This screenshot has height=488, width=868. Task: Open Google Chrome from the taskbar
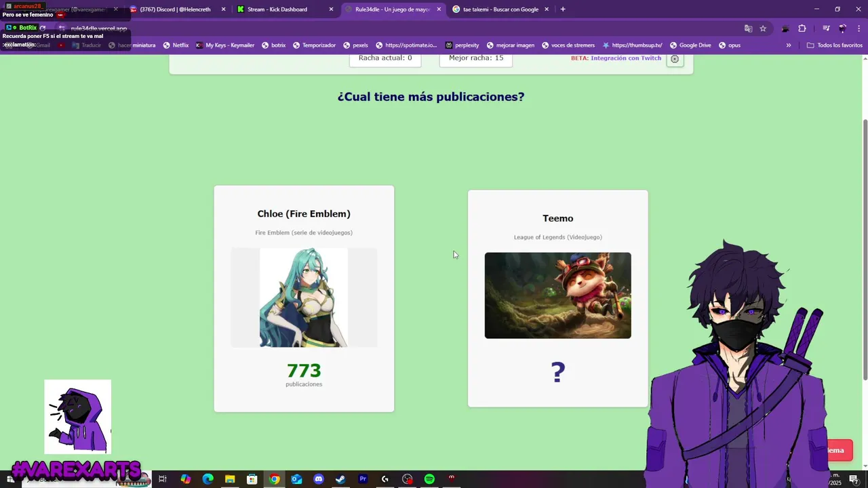click(x=274, y=479)
